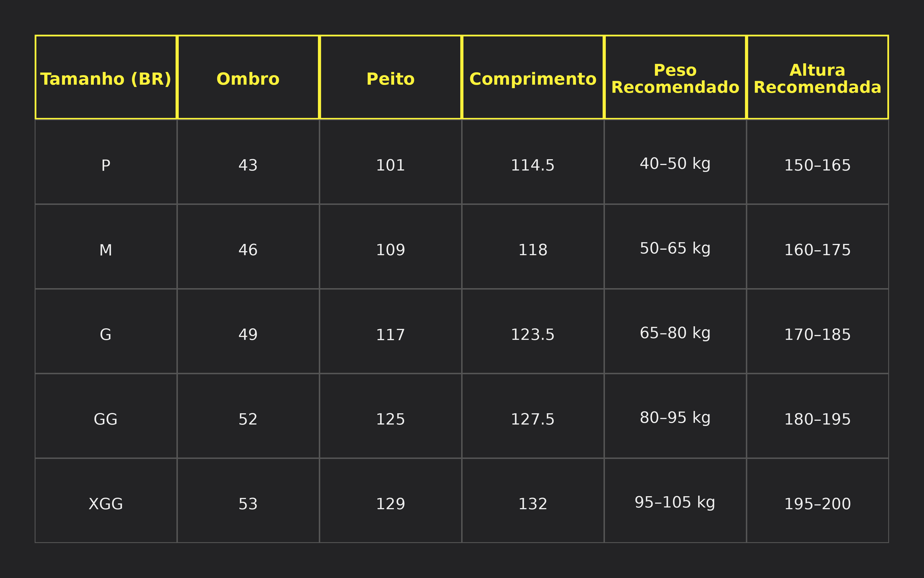Select the Altura Recomendada header
This screenshot has width=924, height=578.
[817, 79]
